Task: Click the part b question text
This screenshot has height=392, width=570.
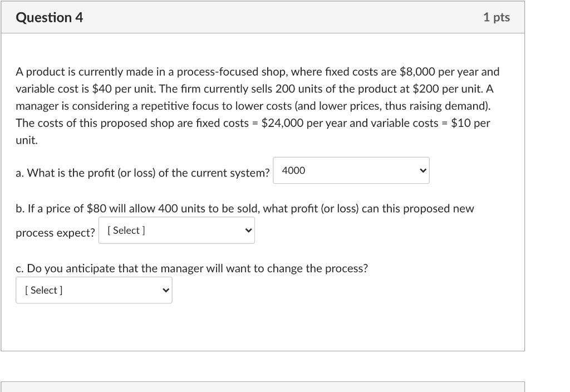Action: pyautogui.click(x=245, y=209)
